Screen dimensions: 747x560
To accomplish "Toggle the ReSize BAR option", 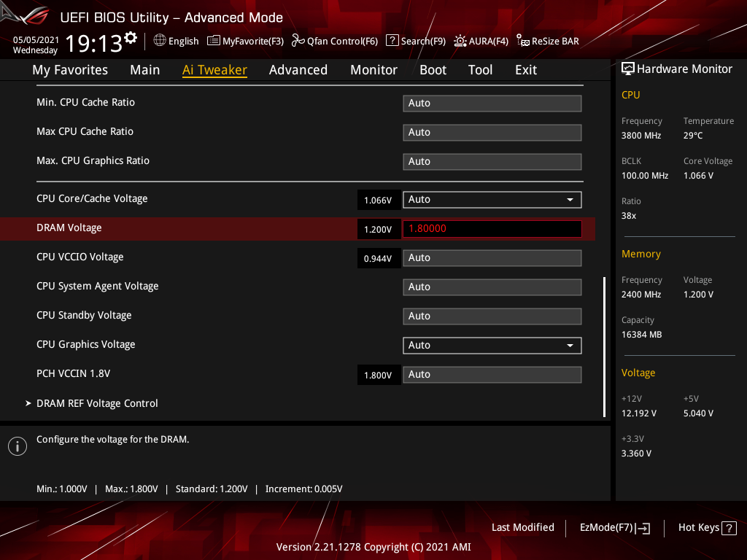I will click(x=548, y=41).
